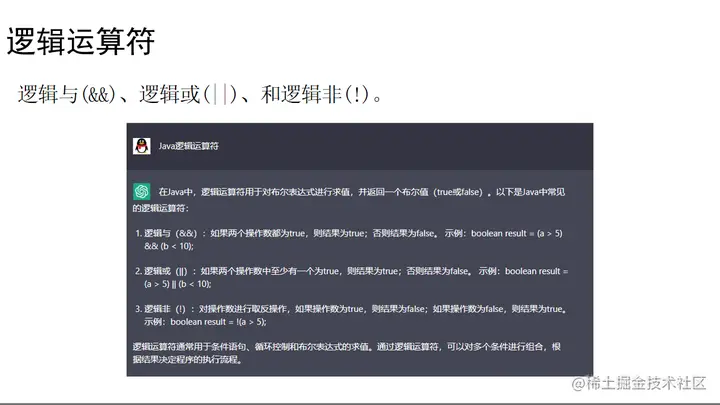This screenshot has height=405, width=720.
Task: Click list item 2 逻辑或 (||)
Action: click(x=352, y=277)
